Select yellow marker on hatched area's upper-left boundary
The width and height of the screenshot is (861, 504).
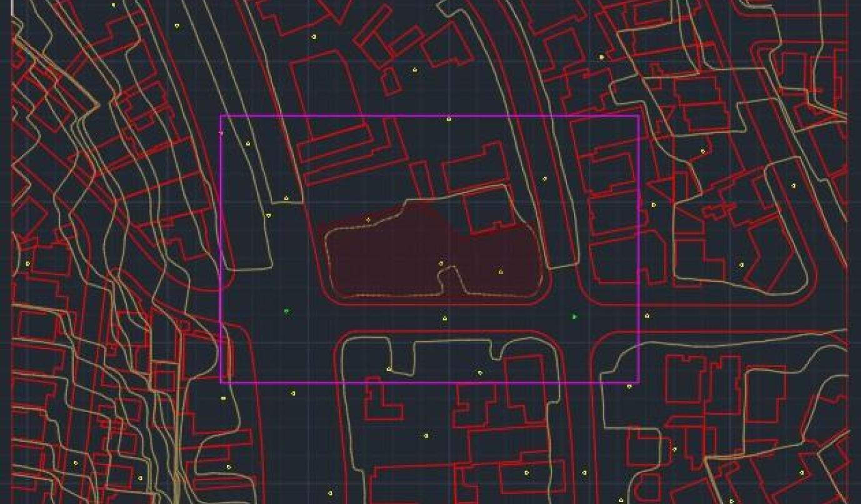coord(368,220)
